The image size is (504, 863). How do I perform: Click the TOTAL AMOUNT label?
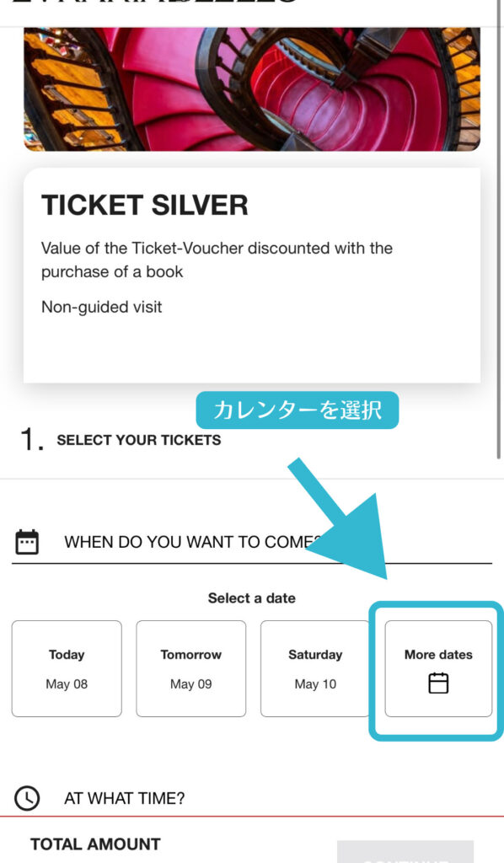(x=96, y=844)
